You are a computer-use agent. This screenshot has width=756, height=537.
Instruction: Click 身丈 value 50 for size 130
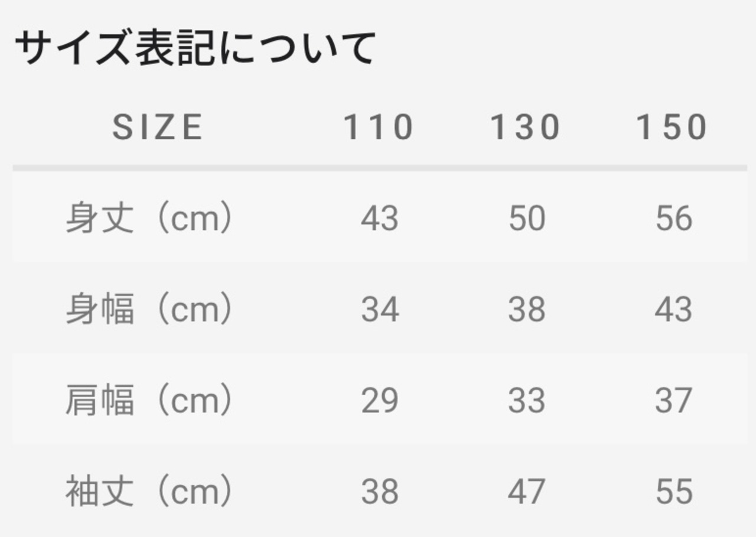click(x=526, y=219)
